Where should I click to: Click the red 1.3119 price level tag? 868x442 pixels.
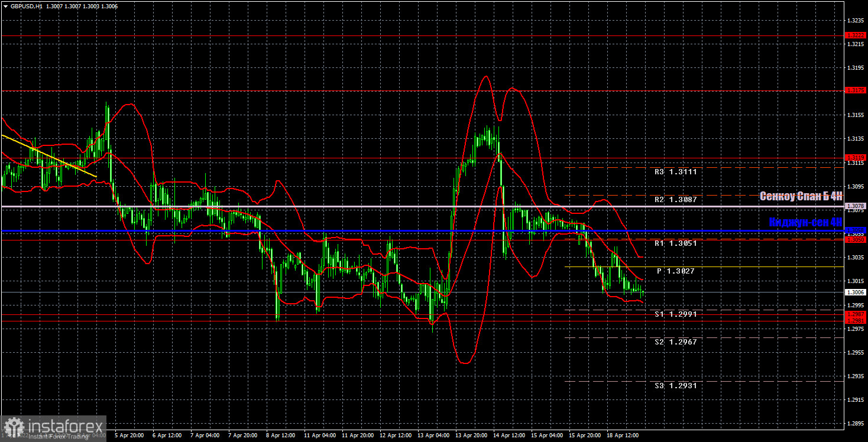(x=856, y=157)
